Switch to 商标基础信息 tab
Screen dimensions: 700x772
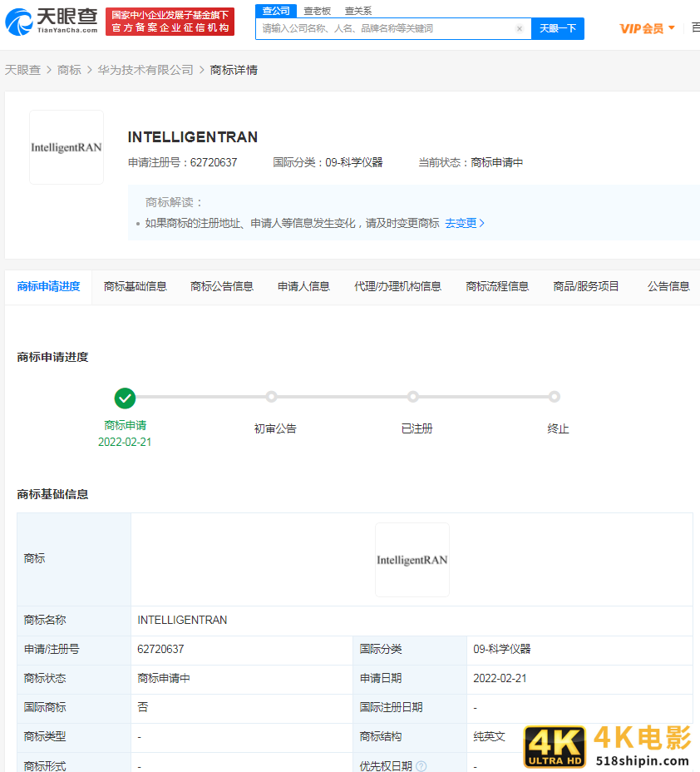pos(136,286)
